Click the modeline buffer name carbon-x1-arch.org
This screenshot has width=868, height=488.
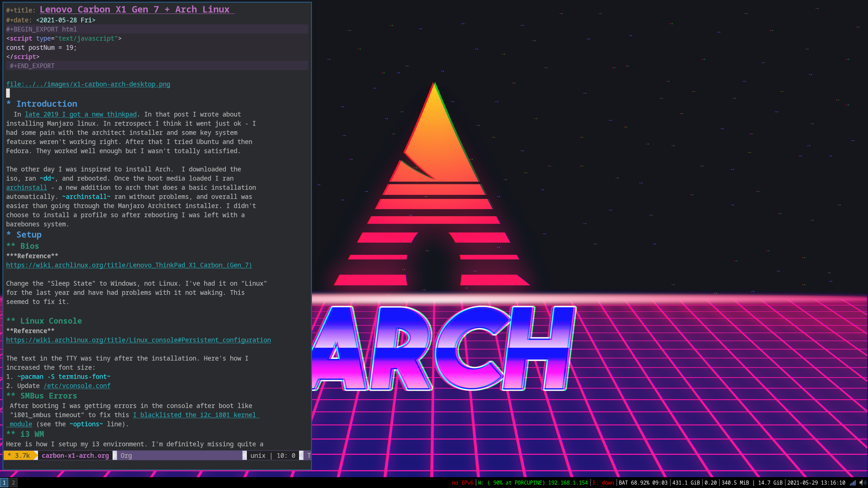[x=75, y=455]
